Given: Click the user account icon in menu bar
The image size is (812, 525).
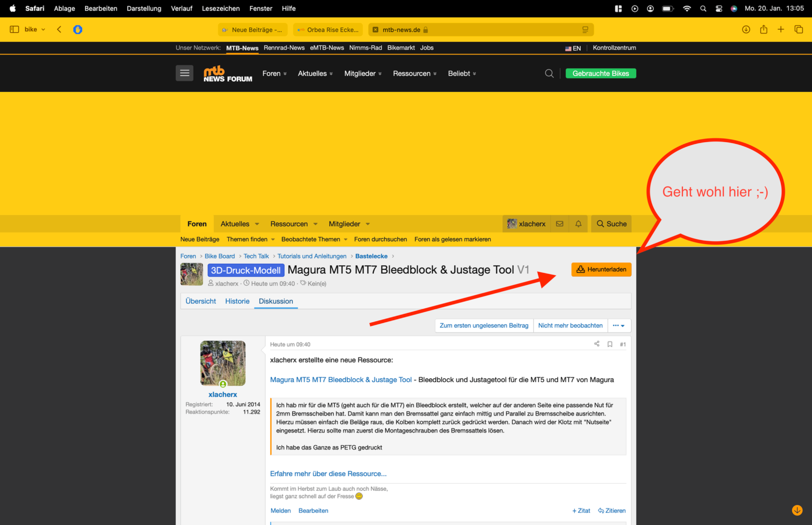Looking at the screenshot, I should pyautogui.click(x=650, y=8).
